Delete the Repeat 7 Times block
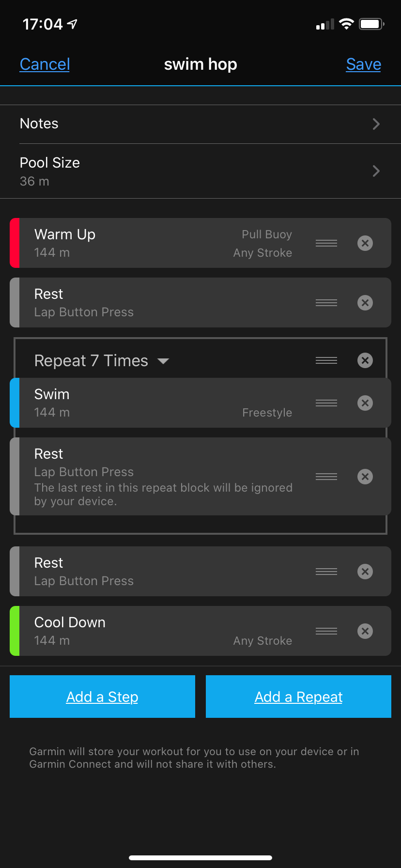 coord(365,360)
